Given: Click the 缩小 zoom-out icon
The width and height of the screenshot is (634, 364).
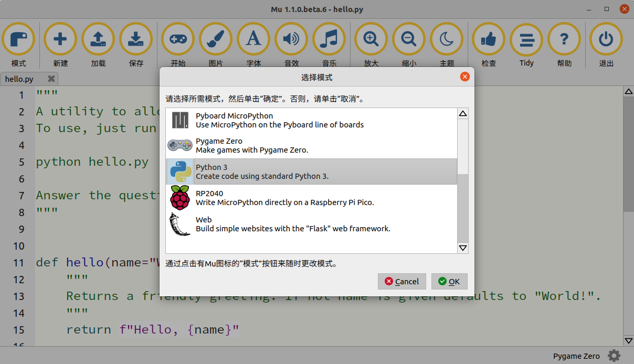Looking at the screenshot, I should click(x=409, y=39).
